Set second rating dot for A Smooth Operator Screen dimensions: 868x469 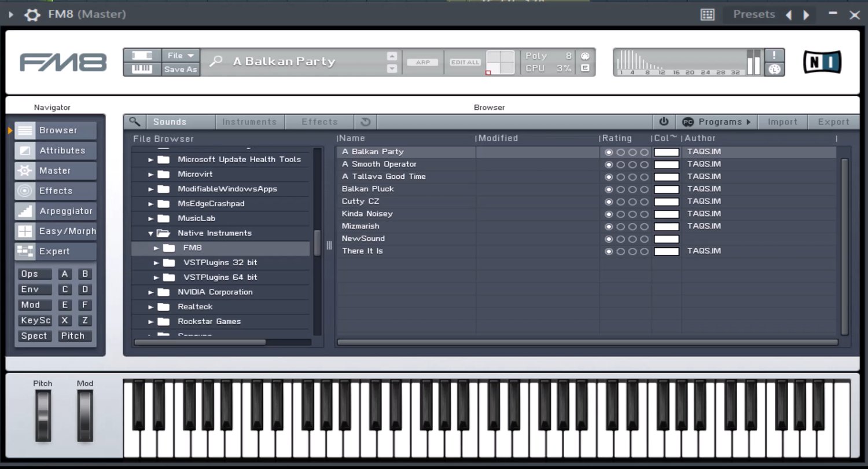[x=621, y=164]
